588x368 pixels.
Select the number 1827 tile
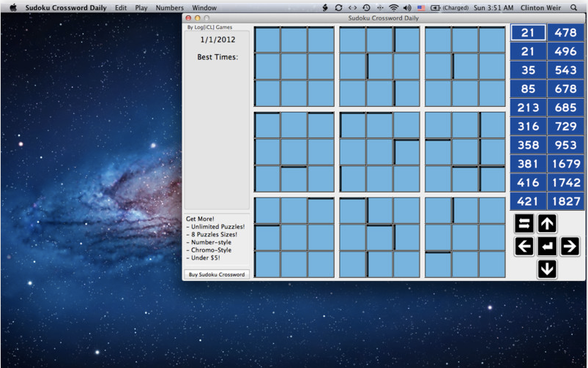(x=565, y=201)
